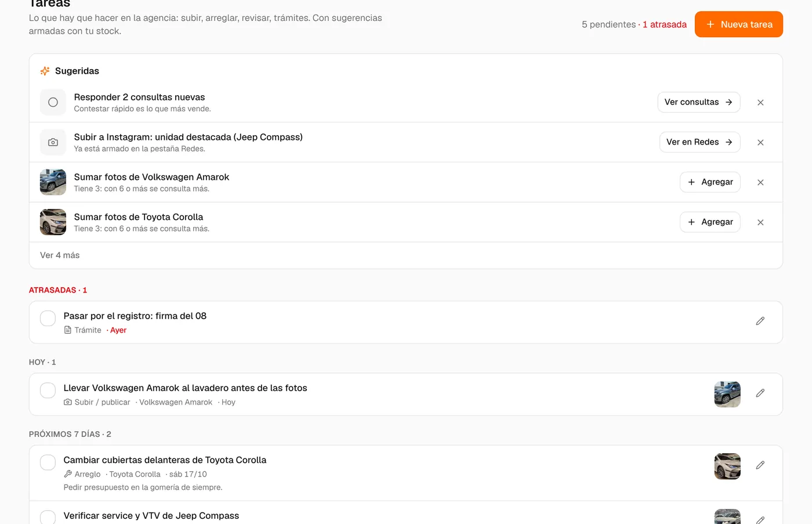Viewport: 812px width, 524px height.
Task: Complete the Cambiar cubiertas delanteras task checkbox
Action: pyautogui.click(x=48, y=462)
